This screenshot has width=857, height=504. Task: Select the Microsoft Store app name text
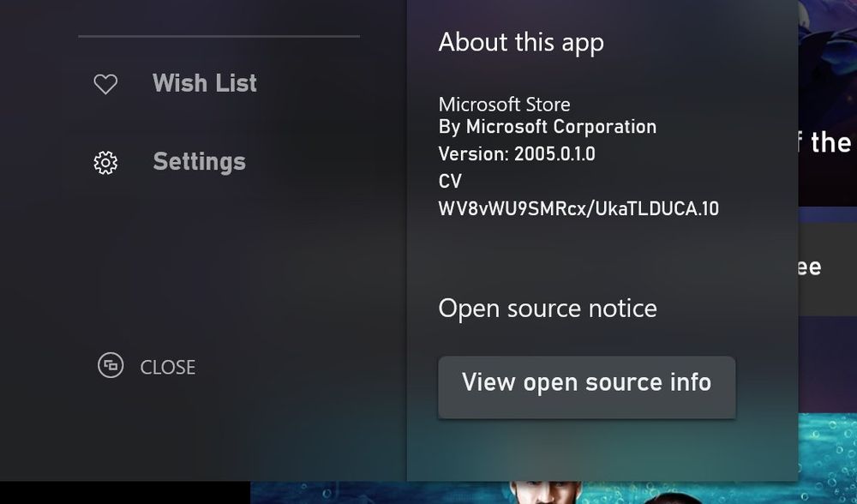504,105
